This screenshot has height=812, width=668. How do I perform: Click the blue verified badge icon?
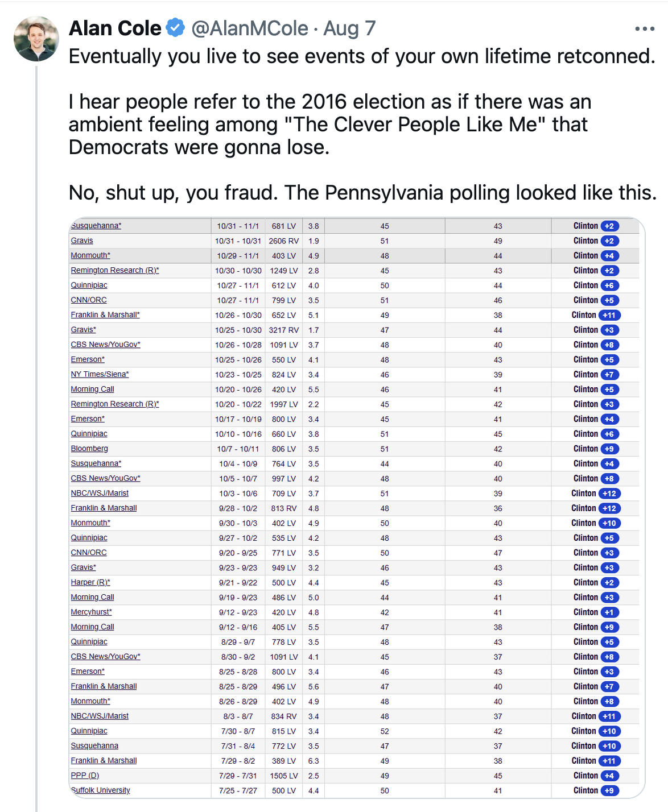point(175,28)
